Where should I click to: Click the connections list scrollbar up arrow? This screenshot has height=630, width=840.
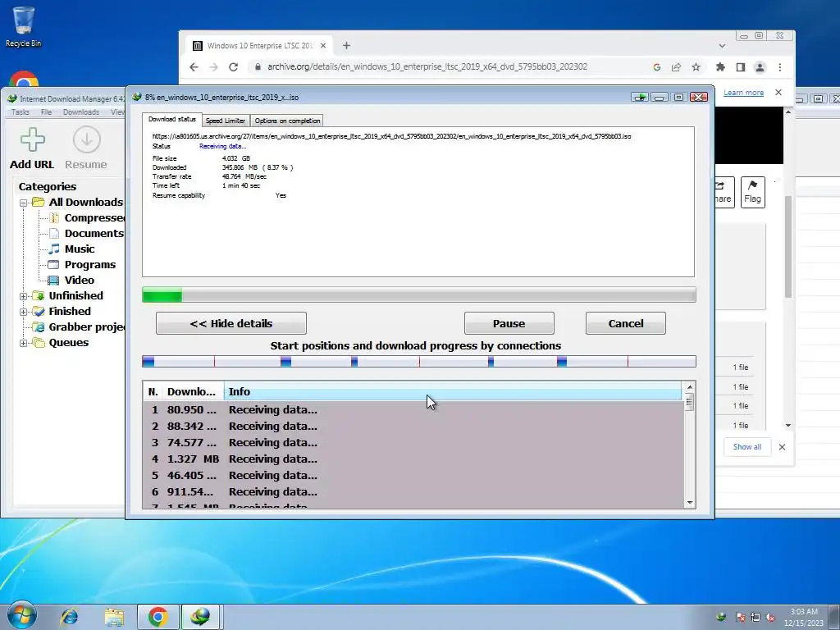point(689,387)
